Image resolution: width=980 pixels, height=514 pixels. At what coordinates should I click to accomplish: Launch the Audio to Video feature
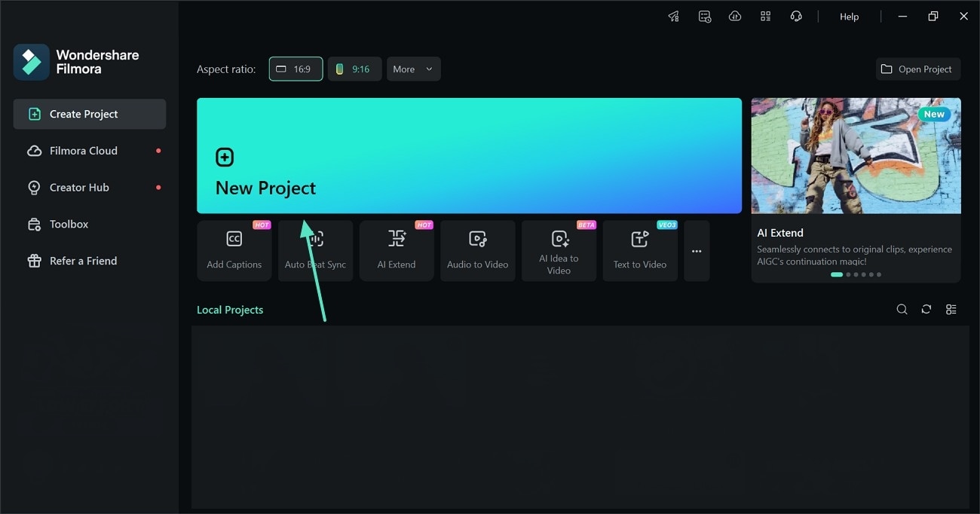[x=477, y=250]
